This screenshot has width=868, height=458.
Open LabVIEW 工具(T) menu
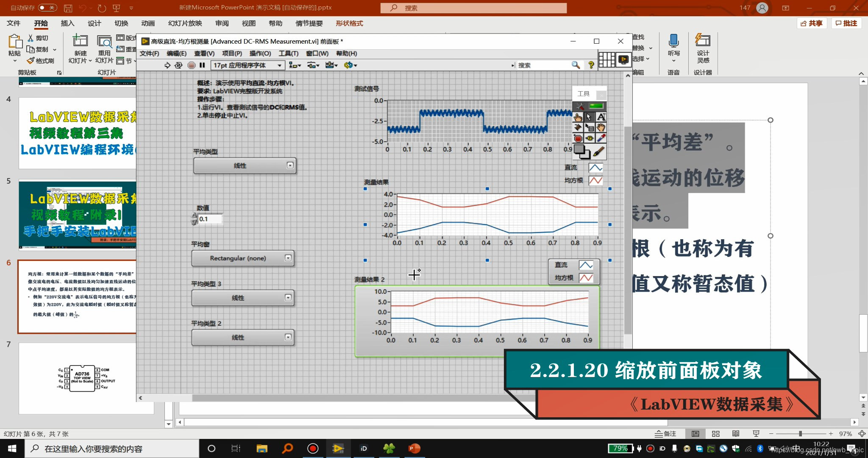click(289, 53)
